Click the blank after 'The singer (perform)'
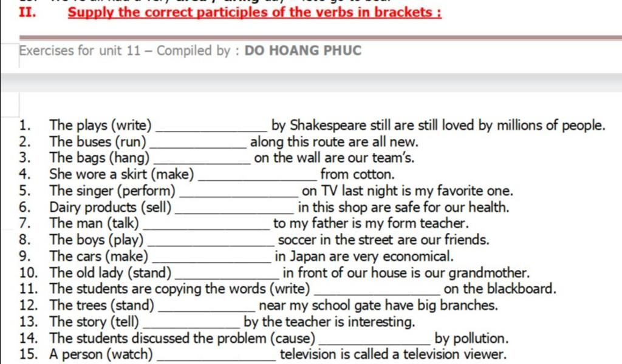Image resolution: width=622 pixels, height=364 pixels. pos(239,192)
